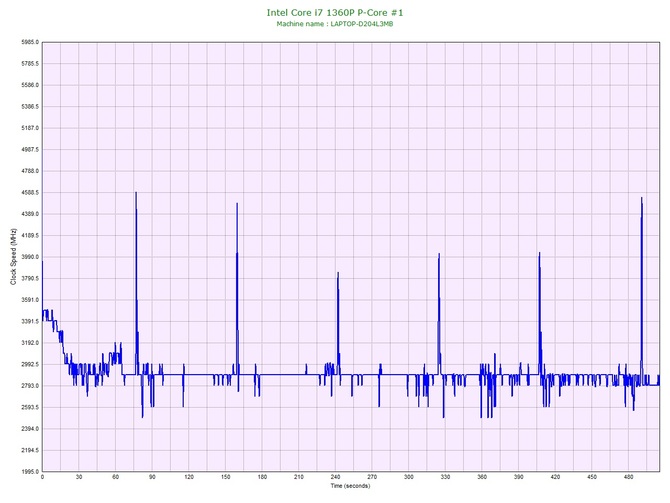The height and width of the screenshot is (503, 670).
Task: Click the 'Machine name : LAPTOP-D204L3MB' subtitle
Action: click(335, 24)
